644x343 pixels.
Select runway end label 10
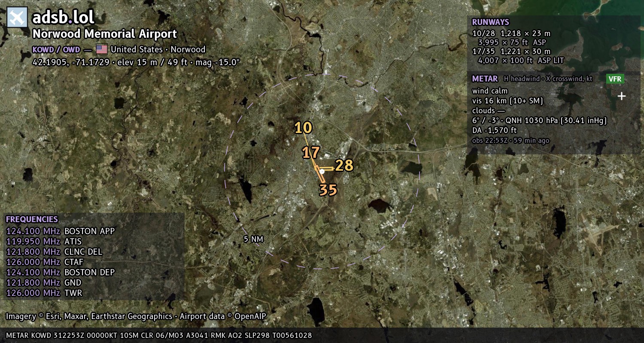303,128
